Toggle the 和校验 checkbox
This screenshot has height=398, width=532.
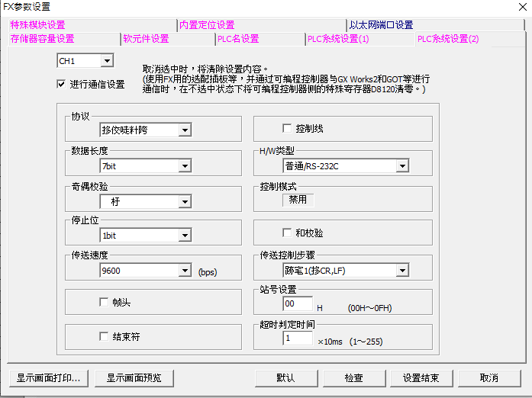tap(288, 233)
